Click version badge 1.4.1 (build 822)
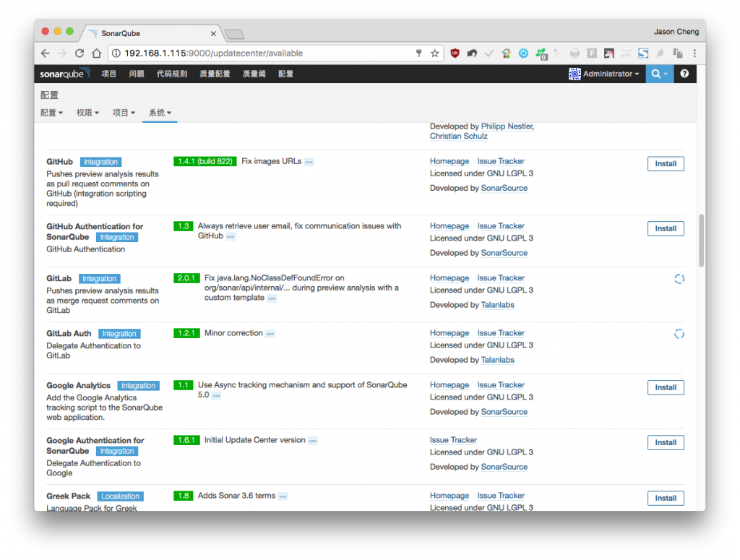 (x=205, y=161)
